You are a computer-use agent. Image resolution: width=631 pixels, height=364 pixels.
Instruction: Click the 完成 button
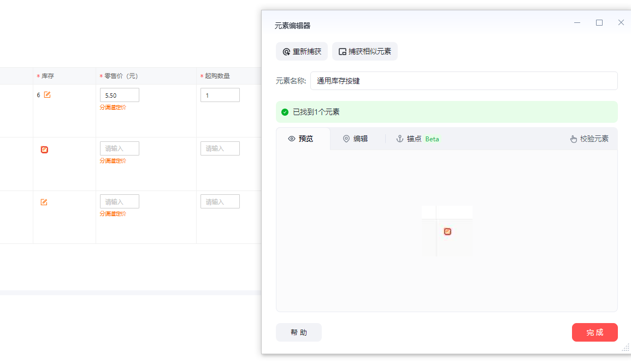[594, 332]
